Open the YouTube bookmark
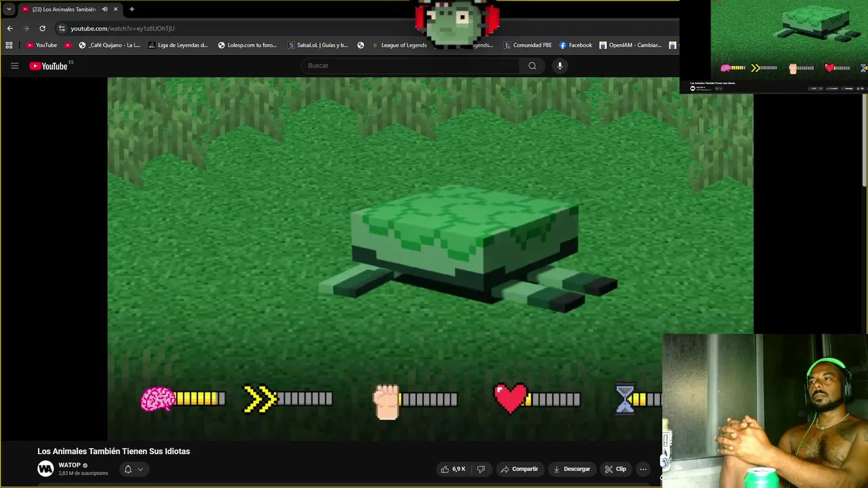 (41, 45)
